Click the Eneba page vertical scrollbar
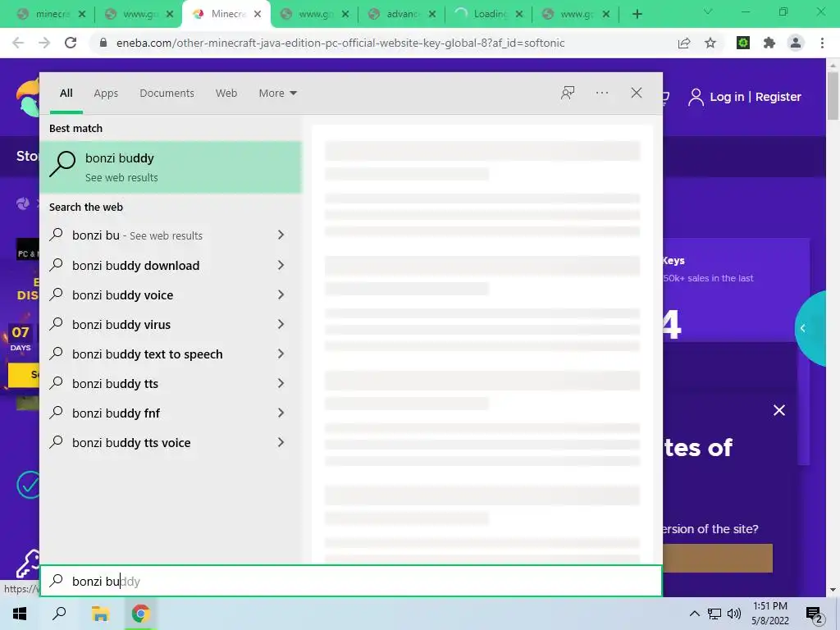Viewport: 840px width, 630px height. (833, 97)
